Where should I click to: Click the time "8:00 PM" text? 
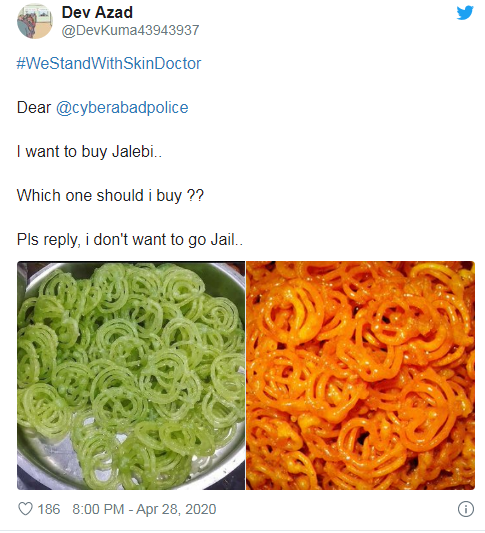click(98, 509)
